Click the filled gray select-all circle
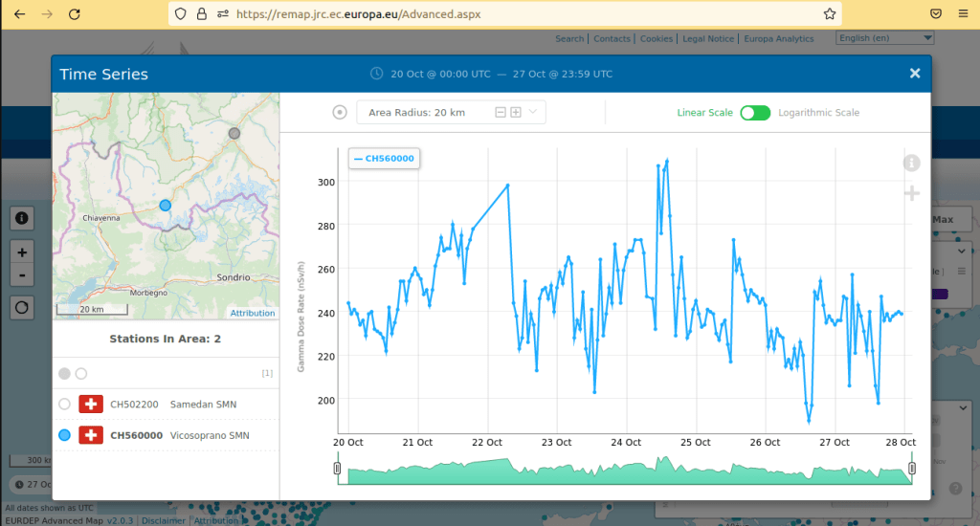980x526 pixels. coord(64,373)
